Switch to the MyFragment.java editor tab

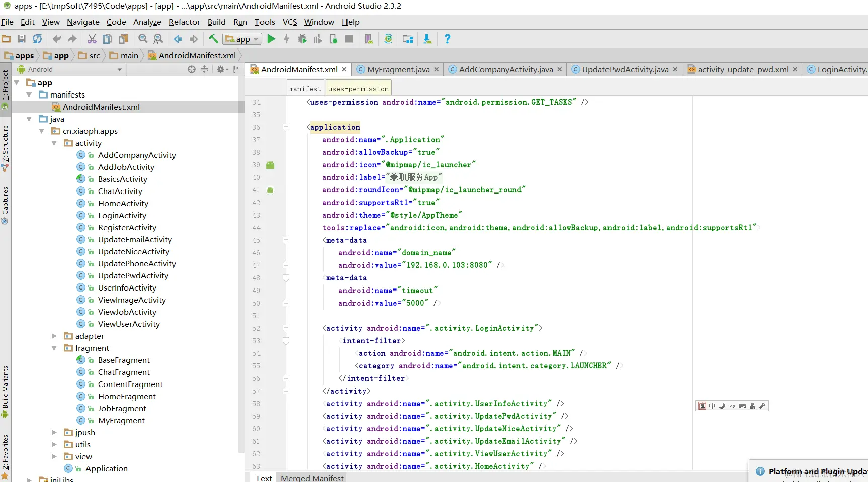(x=398, y=69)
